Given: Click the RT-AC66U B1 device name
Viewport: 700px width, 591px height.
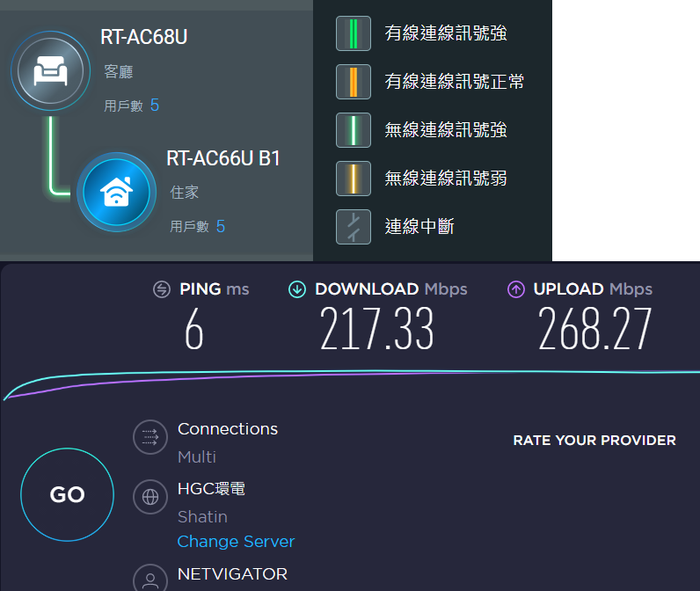Looking at the screenshot, I should point(223,158).
